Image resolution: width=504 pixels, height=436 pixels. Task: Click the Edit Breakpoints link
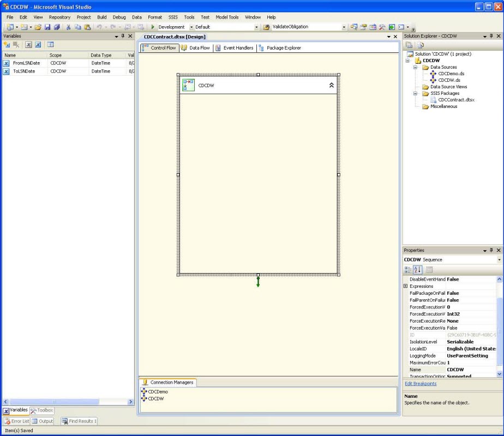[420, 384]
